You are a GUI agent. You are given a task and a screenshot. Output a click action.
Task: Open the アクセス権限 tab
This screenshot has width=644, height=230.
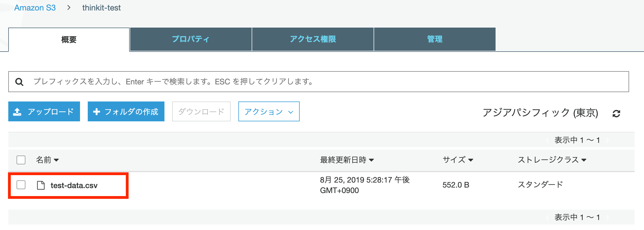click(x=313, y=39)
